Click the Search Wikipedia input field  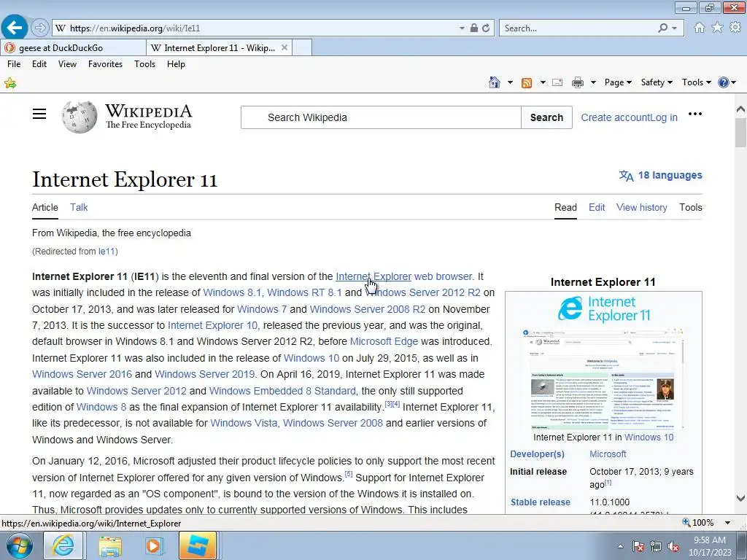(381, 117)
